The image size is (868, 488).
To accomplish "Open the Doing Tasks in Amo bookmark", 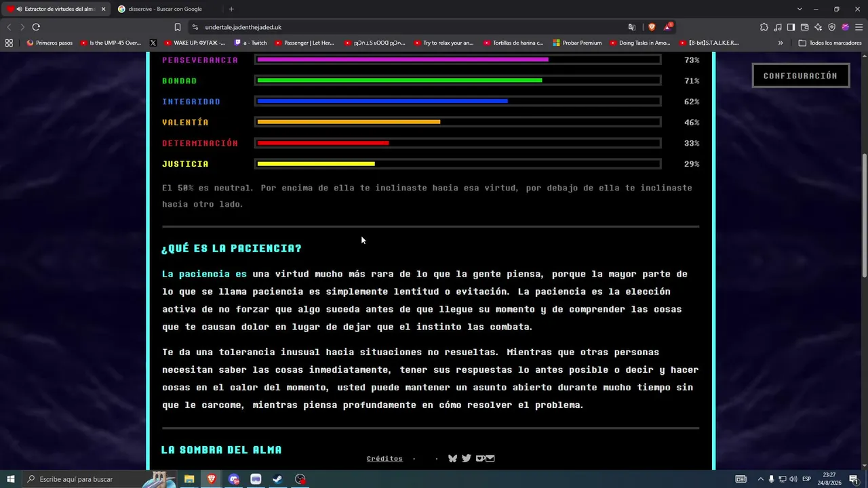I will pyautogui.click(x=639, y=43).
